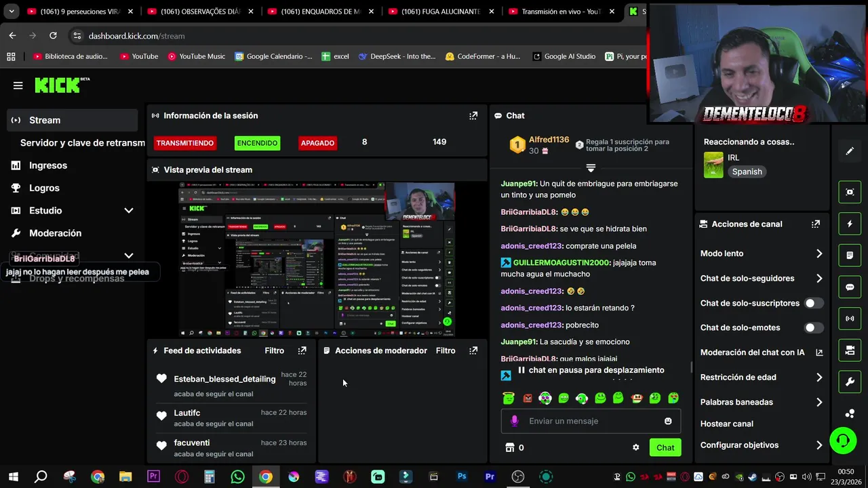
Task: Click the Enviar un mensaje input field
Action: [591, 421]
